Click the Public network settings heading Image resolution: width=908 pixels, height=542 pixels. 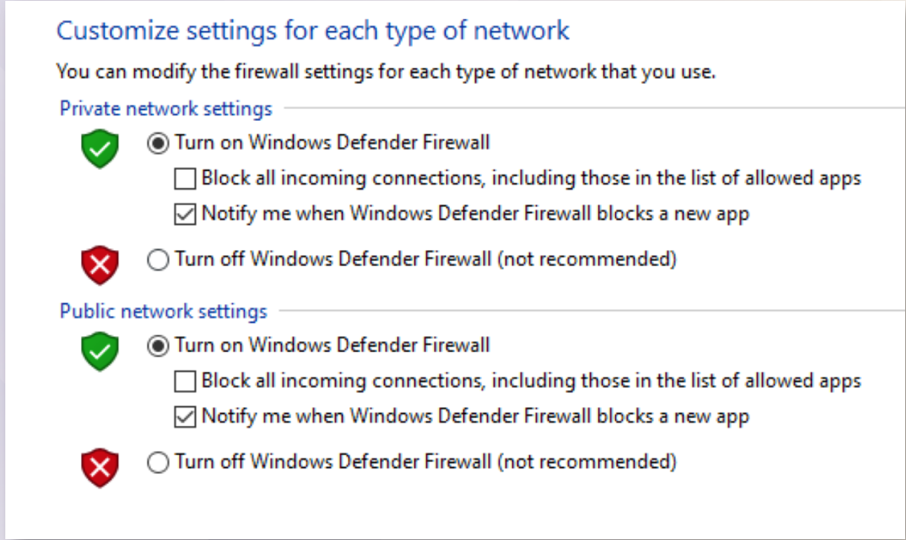[163, 312]
